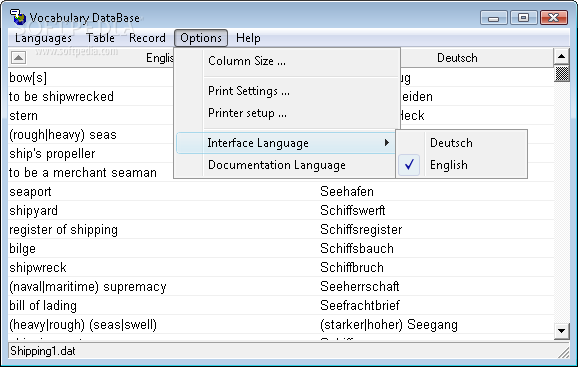Close the Options menu

tap(201, 38)
